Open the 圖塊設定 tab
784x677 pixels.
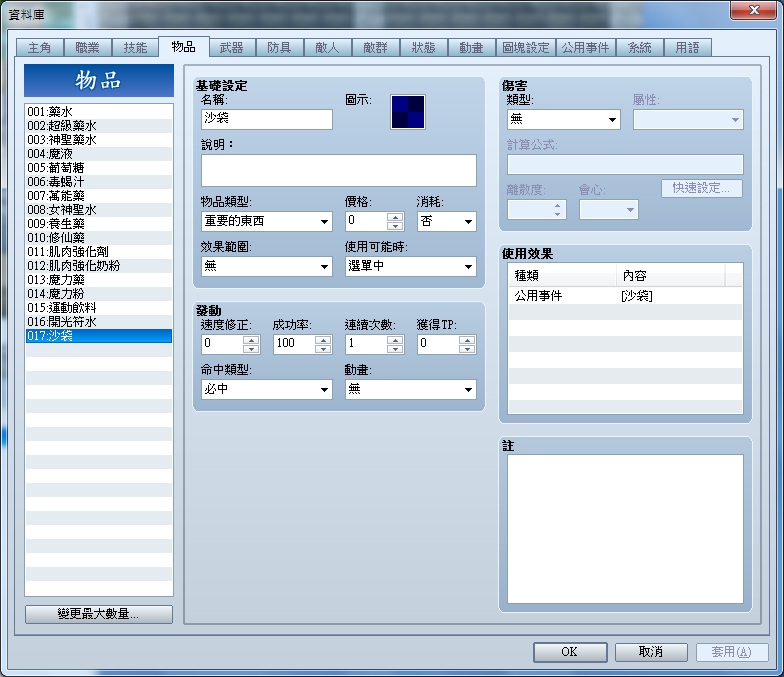526,48
